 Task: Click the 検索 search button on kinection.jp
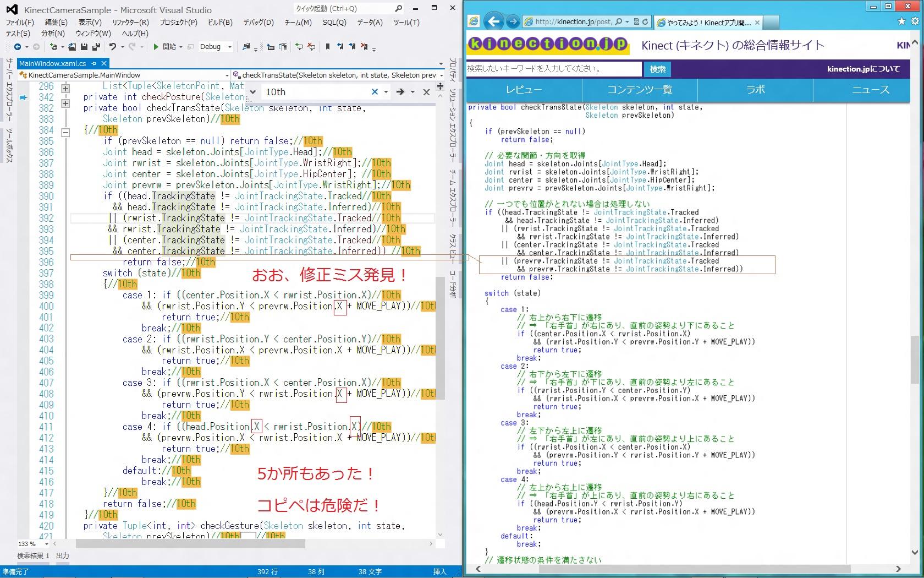tap(657, 69)
